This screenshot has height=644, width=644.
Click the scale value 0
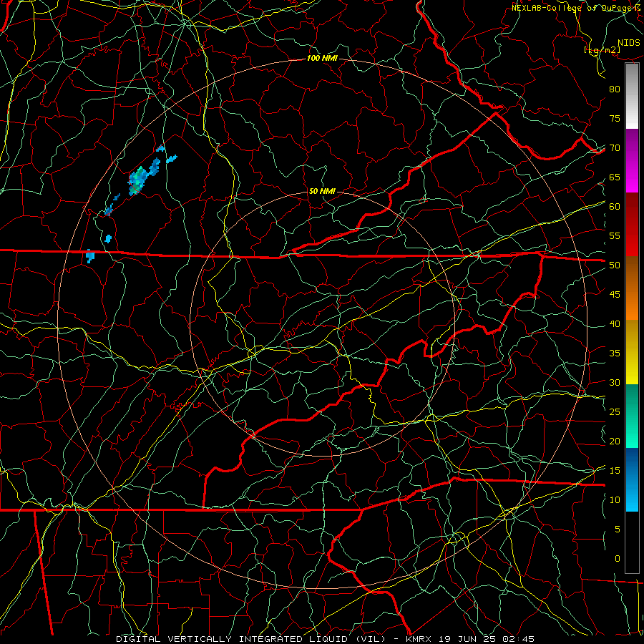click(x=618, y=559)
